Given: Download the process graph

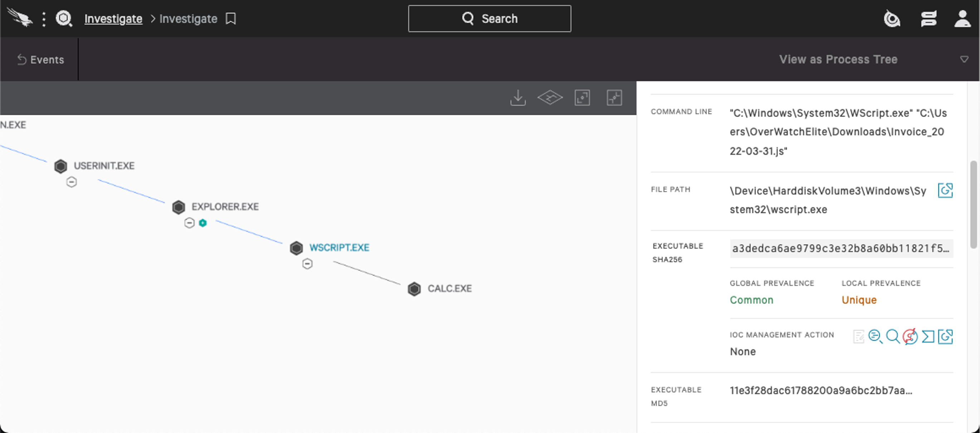Looking at the screenshot, I should [518, 98].
